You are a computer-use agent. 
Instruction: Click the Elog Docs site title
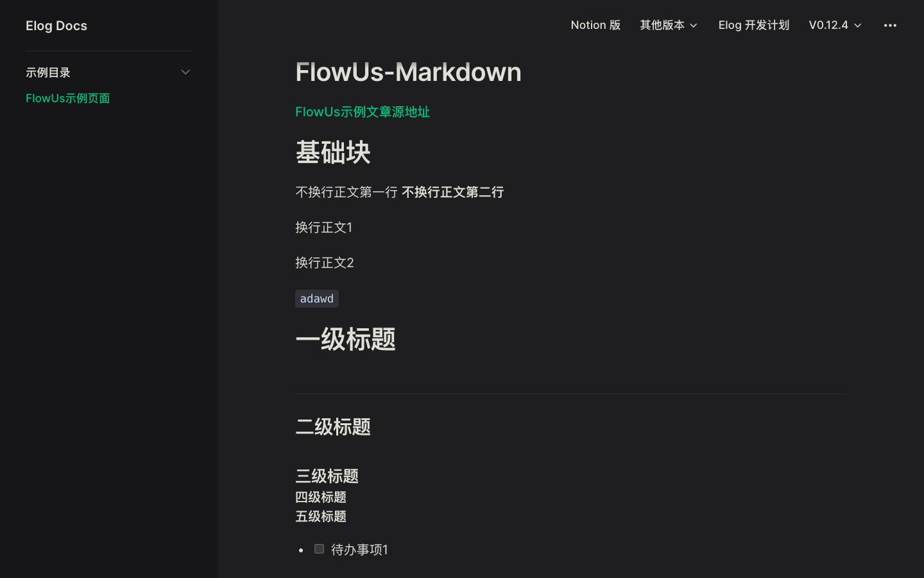coord(56,26)
